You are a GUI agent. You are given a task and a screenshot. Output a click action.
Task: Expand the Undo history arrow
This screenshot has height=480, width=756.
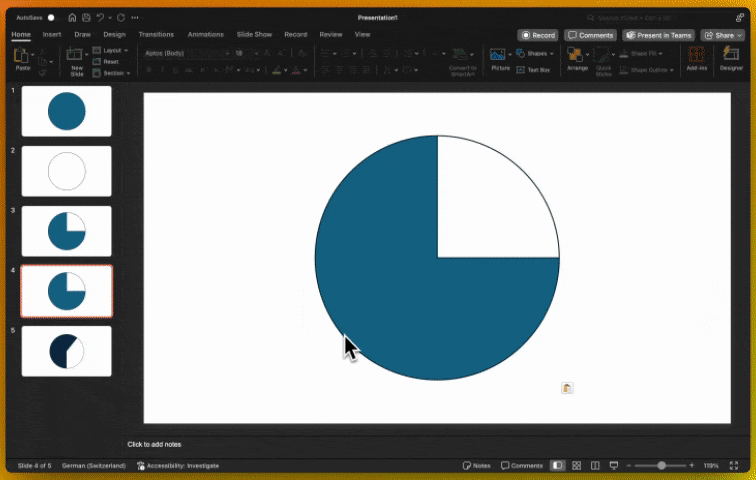pyautogui.click(x=110, y=18)
